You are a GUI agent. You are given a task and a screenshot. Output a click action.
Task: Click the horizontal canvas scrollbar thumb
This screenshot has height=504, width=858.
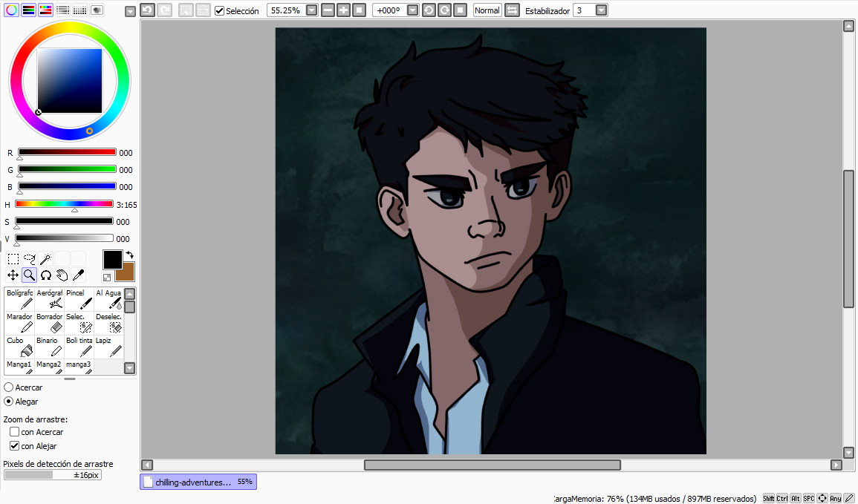tap(493, 465)
